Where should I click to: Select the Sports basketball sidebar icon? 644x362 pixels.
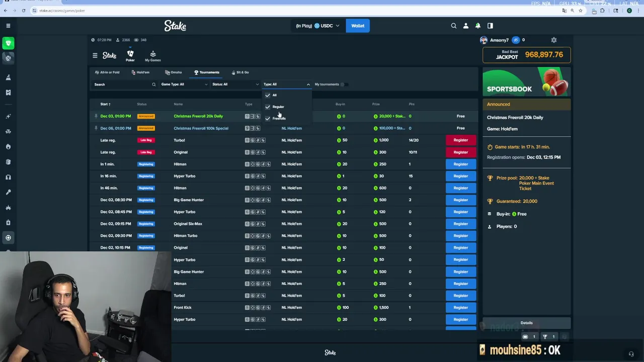coord(8,58)
